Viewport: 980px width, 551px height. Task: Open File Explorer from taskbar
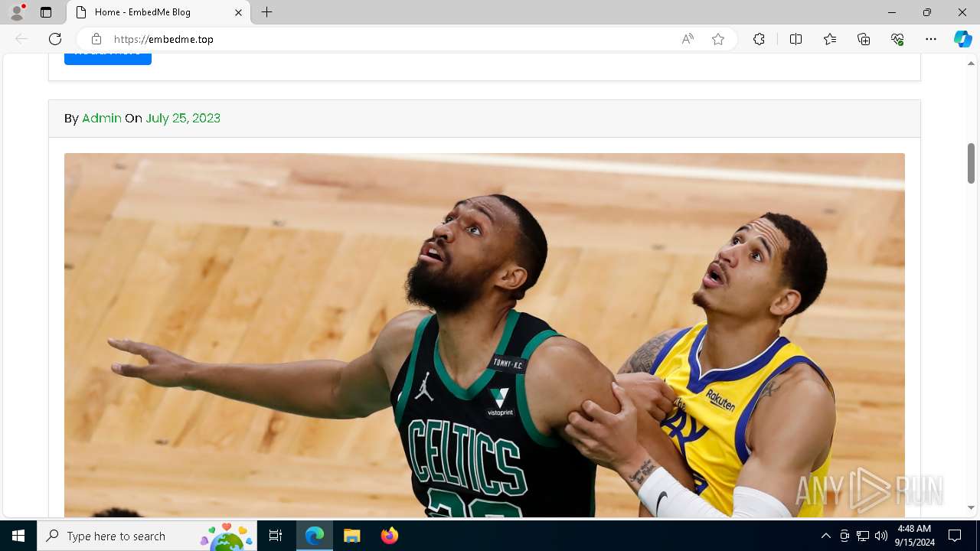(x=351, y=536)
